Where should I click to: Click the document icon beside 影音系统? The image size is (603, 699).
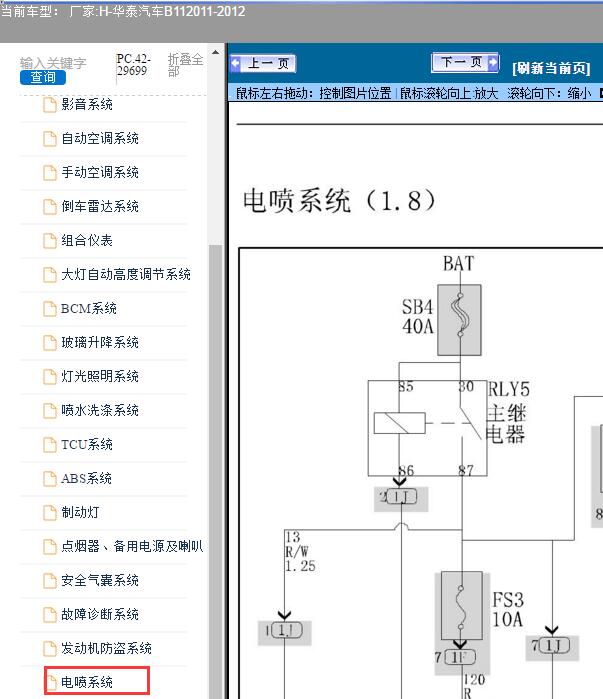pyautogui.click(x=50, y=105)
